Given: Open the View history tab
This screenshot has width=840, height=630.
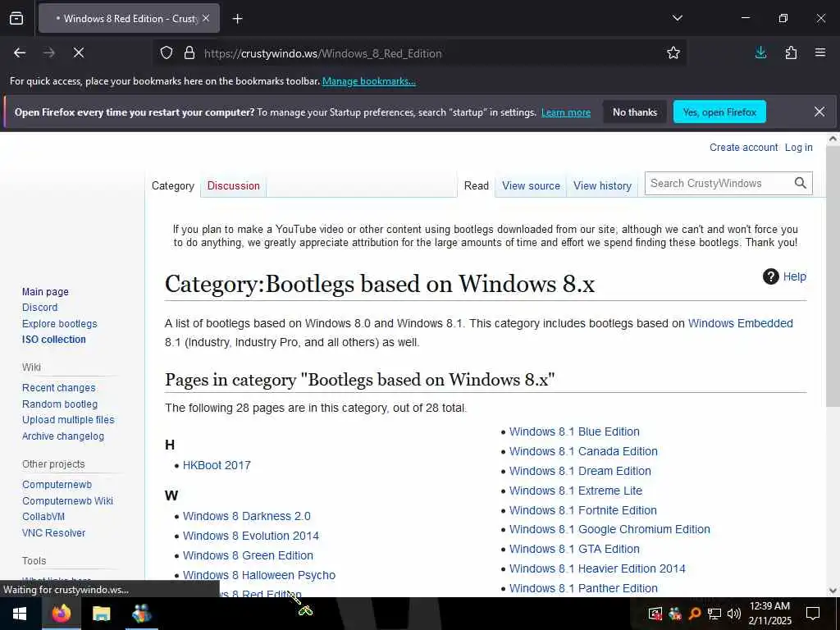Looking at the screenshot, I should coord(602,186).
